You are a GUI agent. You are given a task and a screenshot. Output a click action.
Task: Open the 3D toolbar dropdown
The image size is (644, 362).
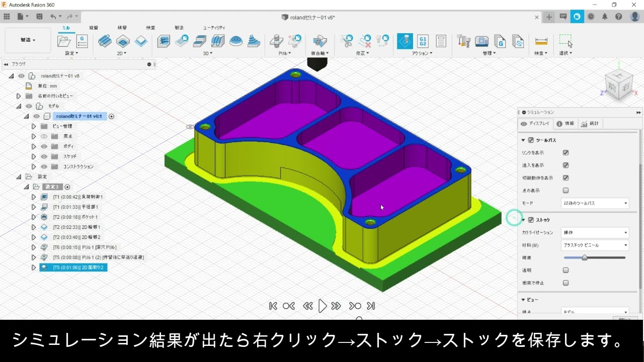click(208, 53)
